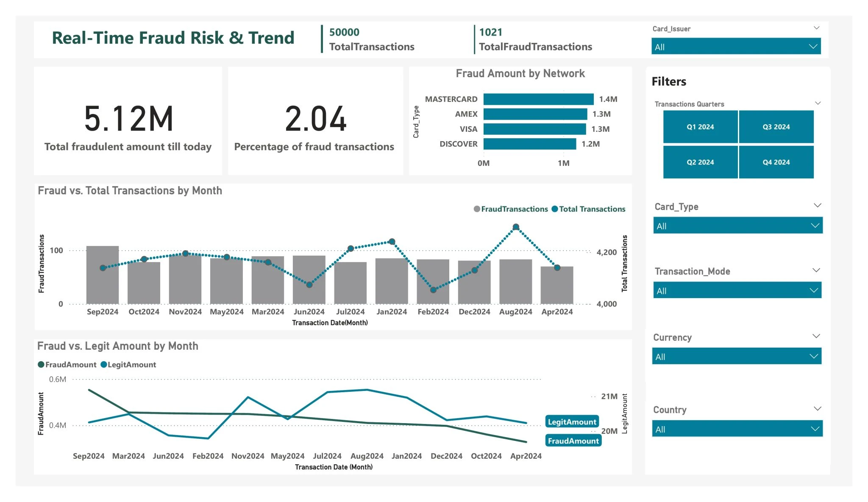Click the Sep2024 fraud transactions bar
This screenshot has width=868, height=502.
[x=103, y=288]
